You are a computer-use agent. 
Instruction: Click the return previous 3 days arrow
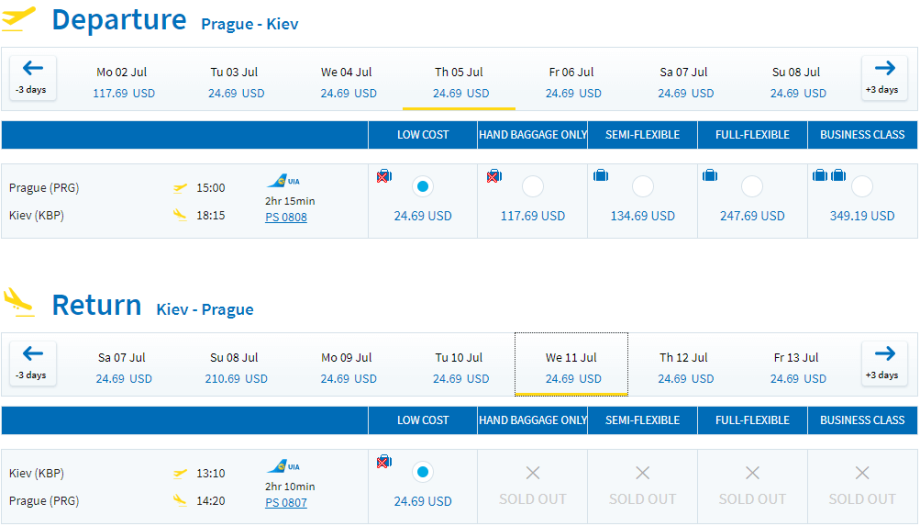pyautogui.click(x=33, y=362)
